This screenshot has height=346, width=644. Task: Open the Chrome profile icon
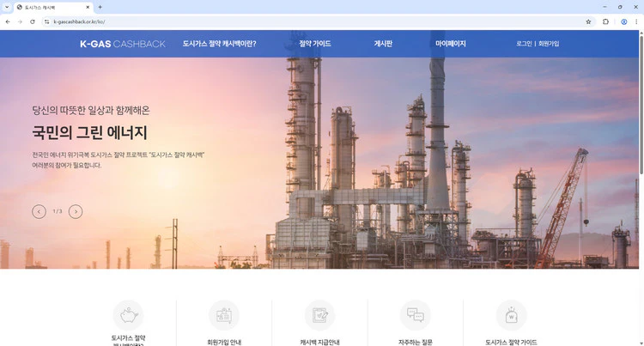tap(624, 21)
